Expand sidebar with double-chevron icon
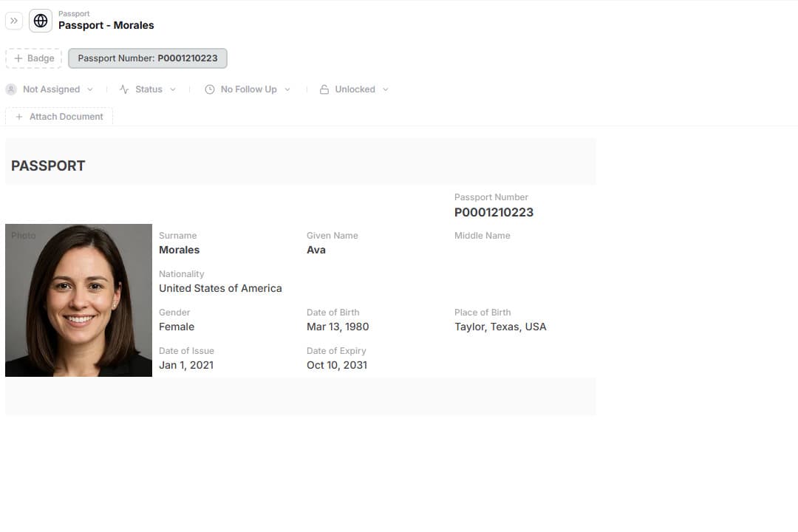798x532 pixels. pyautogui.click(x=14, y=21)
